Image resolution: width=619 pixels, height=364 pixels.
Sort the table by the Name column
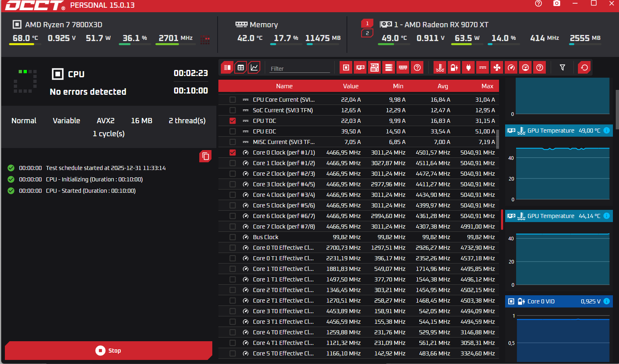(284, 86)
